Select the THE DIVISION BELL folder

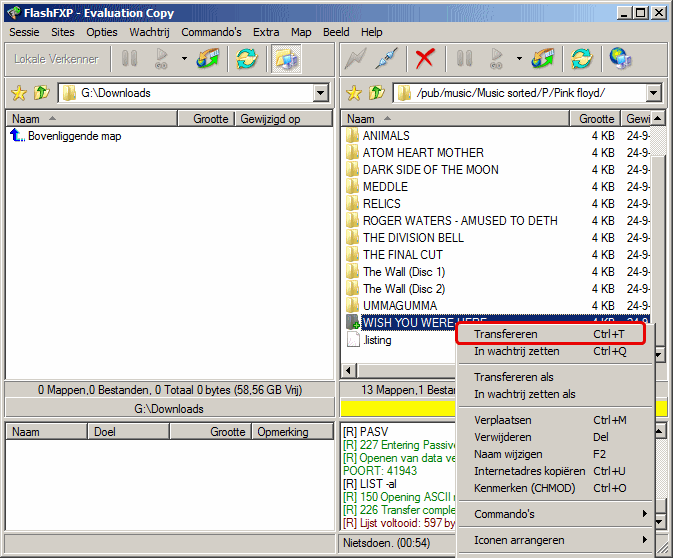point(413,238)
